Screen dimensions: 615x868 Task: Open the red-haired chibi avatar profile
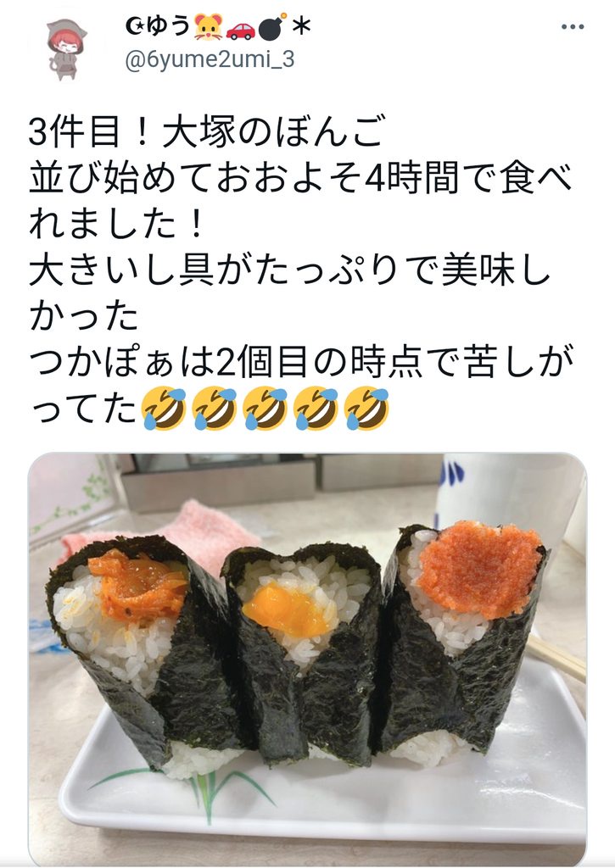pos(64,49)
